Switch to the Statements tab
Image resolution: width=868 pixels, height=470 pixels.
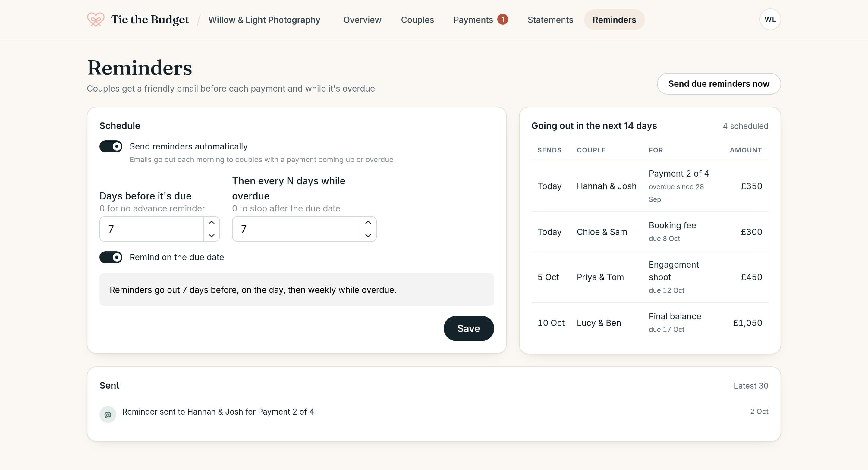550,20
